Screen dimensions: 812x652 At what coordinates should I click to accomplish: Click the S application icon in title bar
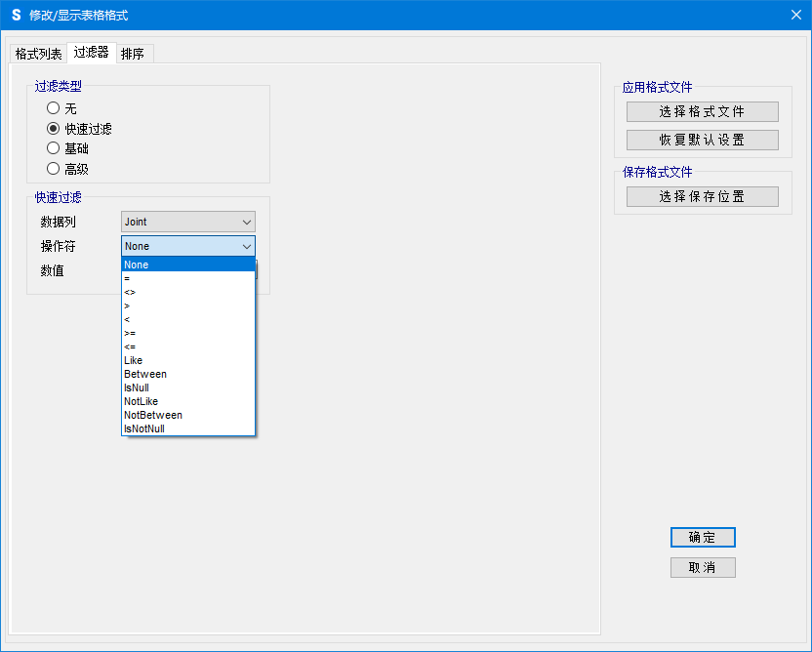pos(16,15)
